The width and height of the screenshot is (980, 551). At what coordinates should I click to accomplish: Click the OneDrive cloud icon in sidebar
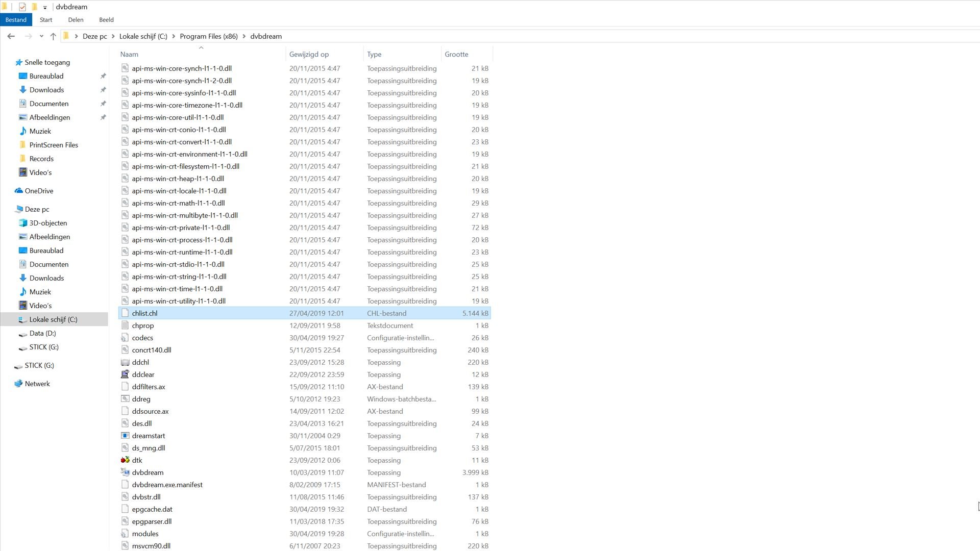pos(19,191)
